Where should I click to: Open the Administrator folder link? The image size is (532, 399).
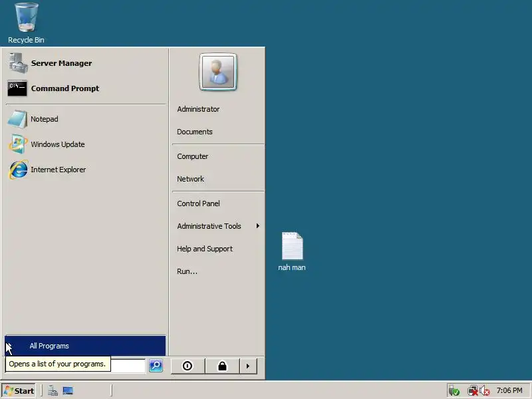pos(198,109)
